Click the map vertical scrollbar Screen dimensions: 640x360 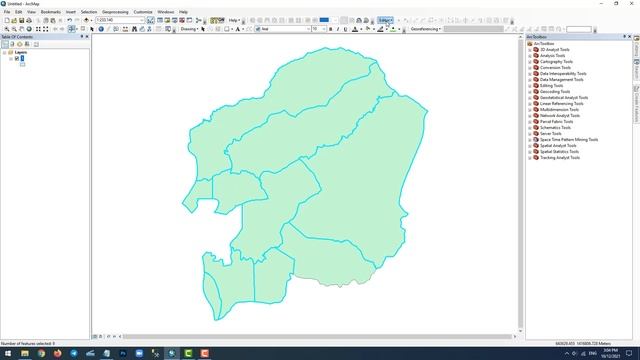point(520,184)
